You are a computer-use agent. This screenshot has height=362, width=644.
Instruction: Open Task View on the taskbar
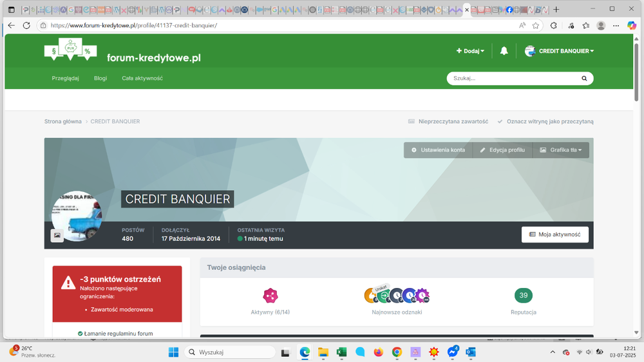coord(285,352)
